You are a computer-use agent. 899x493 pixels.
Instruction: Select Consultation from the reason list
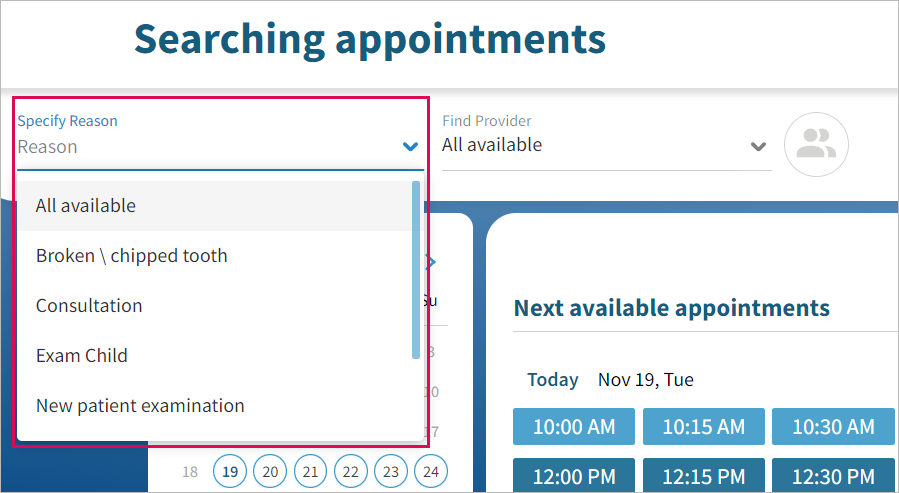tap(89, 306)
